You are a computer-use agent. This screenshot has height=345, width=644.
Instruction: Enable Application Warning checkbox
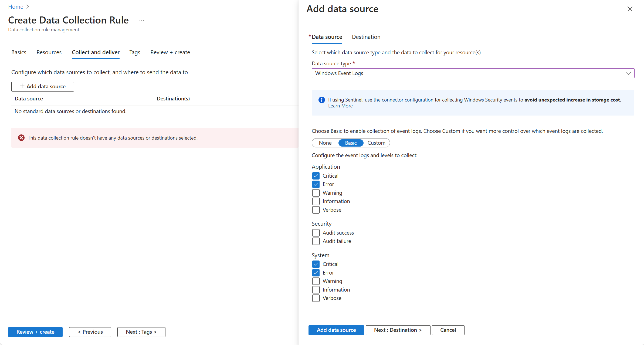[316, 193]
